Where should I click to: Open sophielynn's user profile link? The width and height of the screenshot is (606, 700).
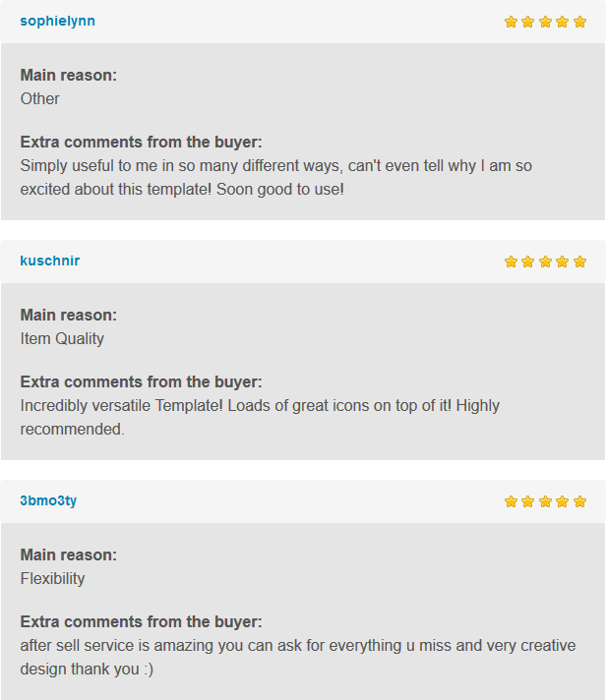pyautogui.click(x=58, y=22)
